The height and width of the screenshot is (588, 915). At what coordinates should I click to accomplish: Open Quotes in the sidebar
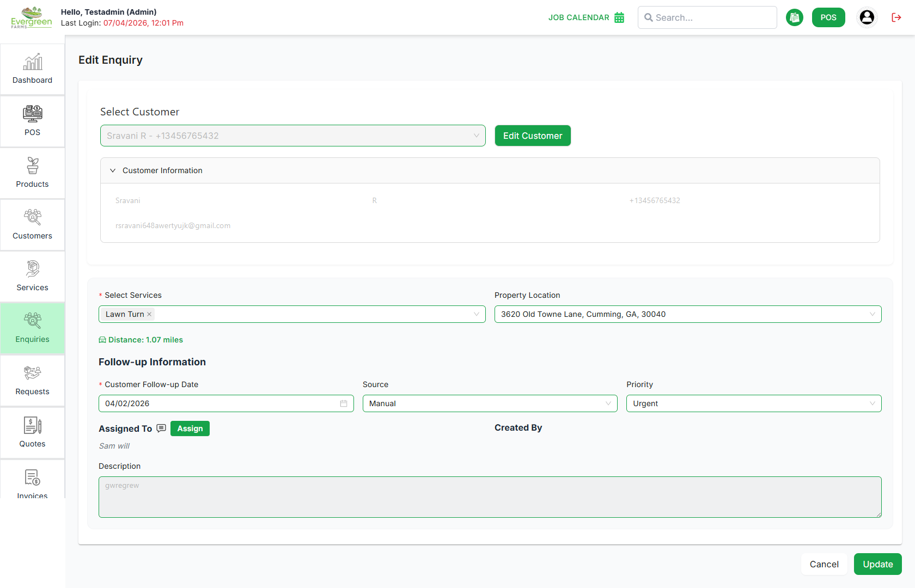pos(32,433)
